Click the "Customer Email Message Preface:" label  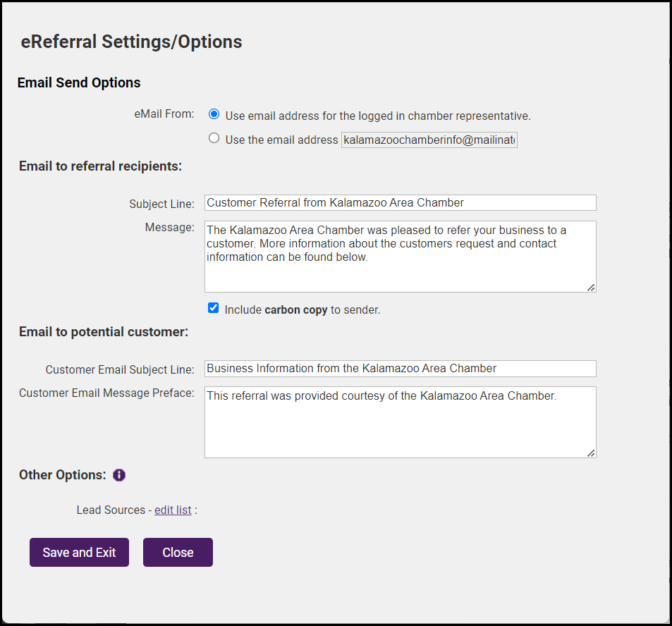(106, 393)
